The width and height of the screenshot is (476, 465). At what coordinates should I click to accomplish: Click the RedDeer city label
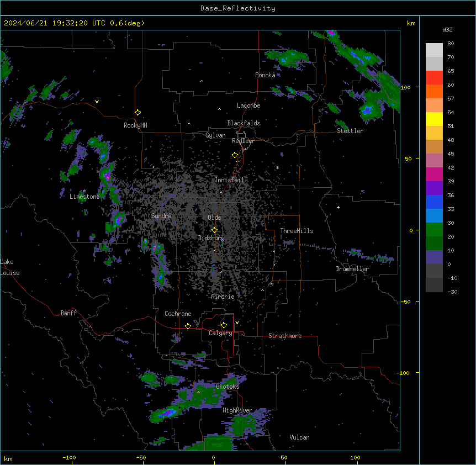point(243,140)
